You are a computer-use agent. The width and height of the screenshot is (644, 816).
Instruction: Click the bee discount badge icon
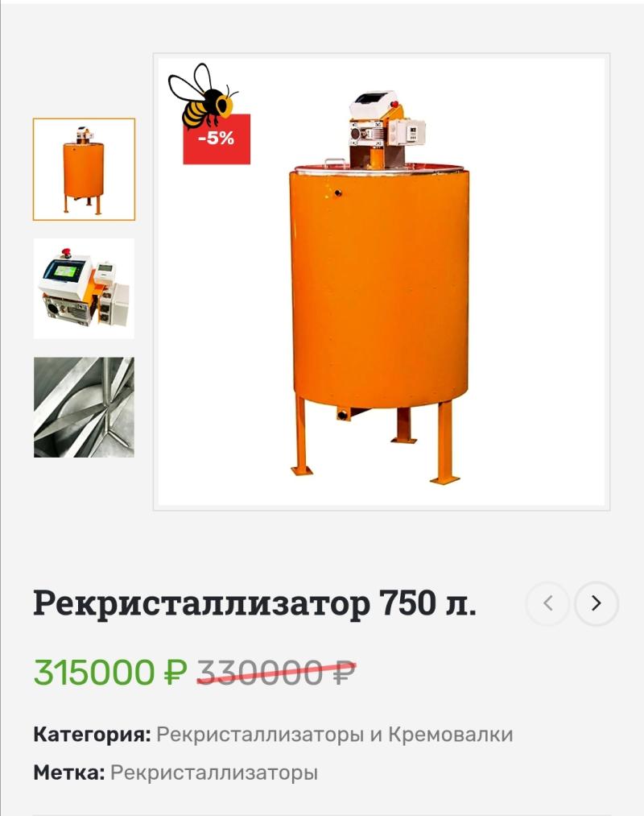pyautogui.click(x=202, y=97)
